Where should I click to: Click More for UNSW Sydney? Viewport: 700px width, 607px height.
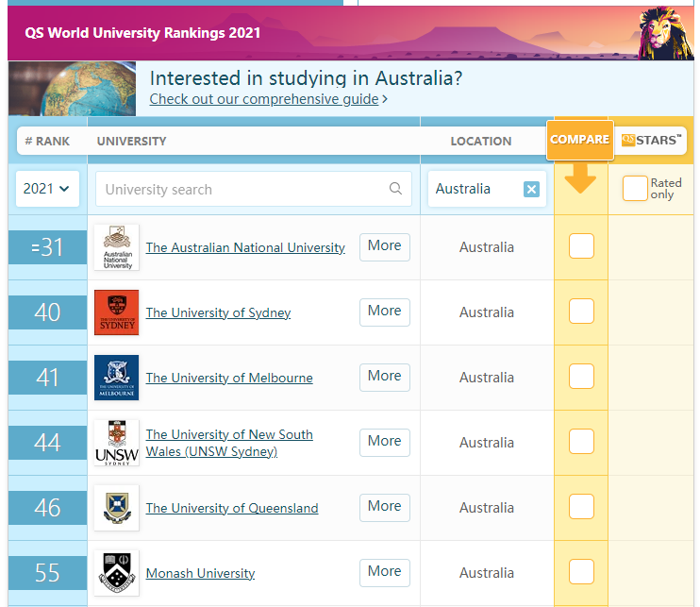click(x=385, y=443)
